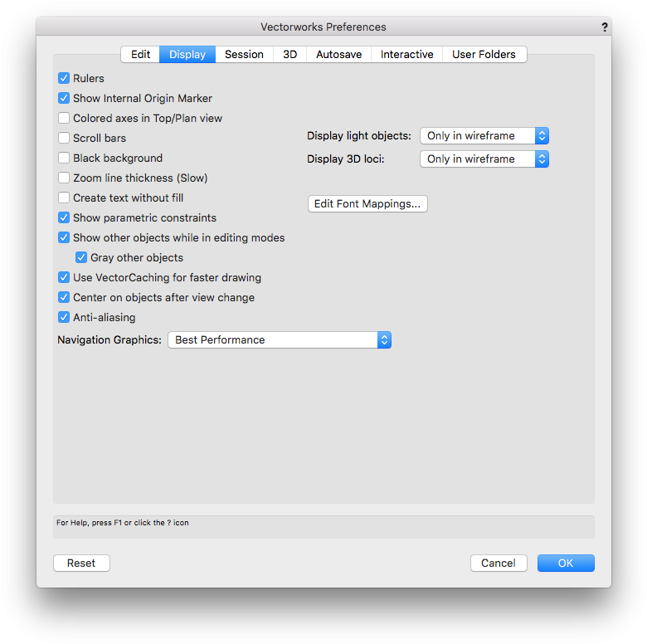The width and height of the screenshot is (647, 644).
Task: Toggle Show other objects while in editing modes
Action: point(64,237)
